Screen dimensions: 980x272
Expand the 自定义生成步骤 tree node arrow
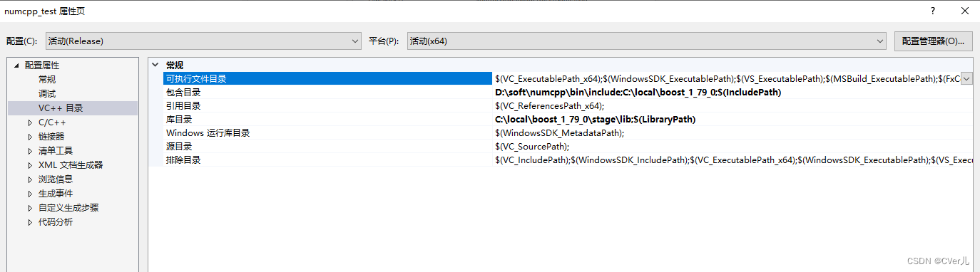coord(29,208)
